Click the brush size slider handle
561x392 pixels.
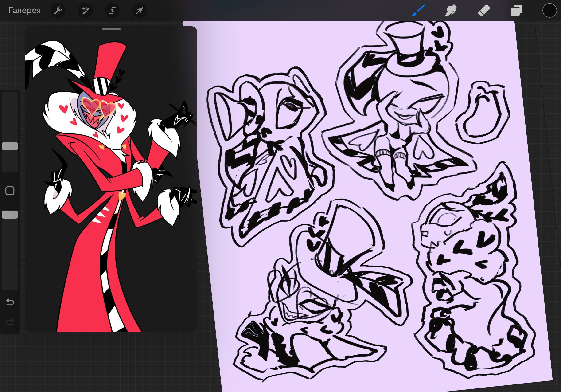[x=10, y=146]
